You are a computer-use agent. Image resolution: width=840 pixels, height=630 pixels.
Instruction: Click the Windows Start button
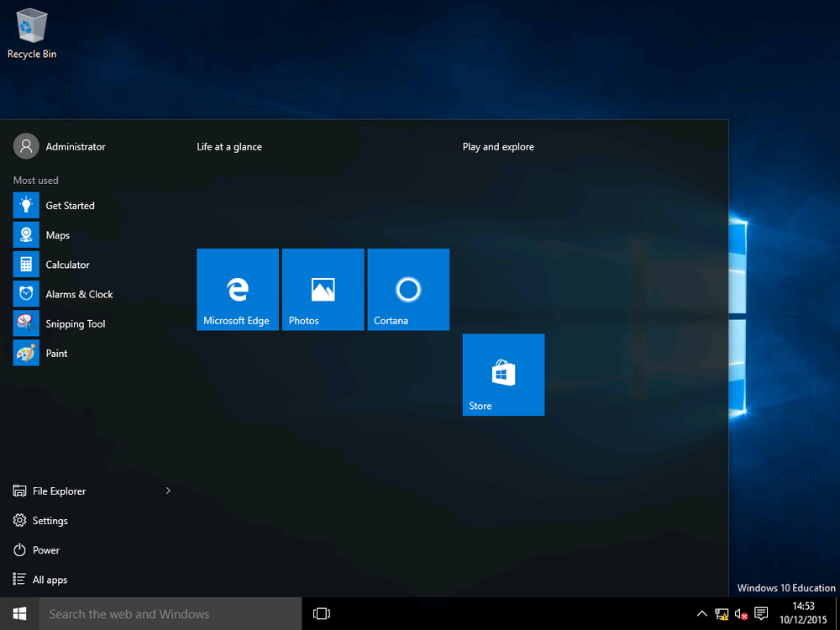tap(19, 613)
